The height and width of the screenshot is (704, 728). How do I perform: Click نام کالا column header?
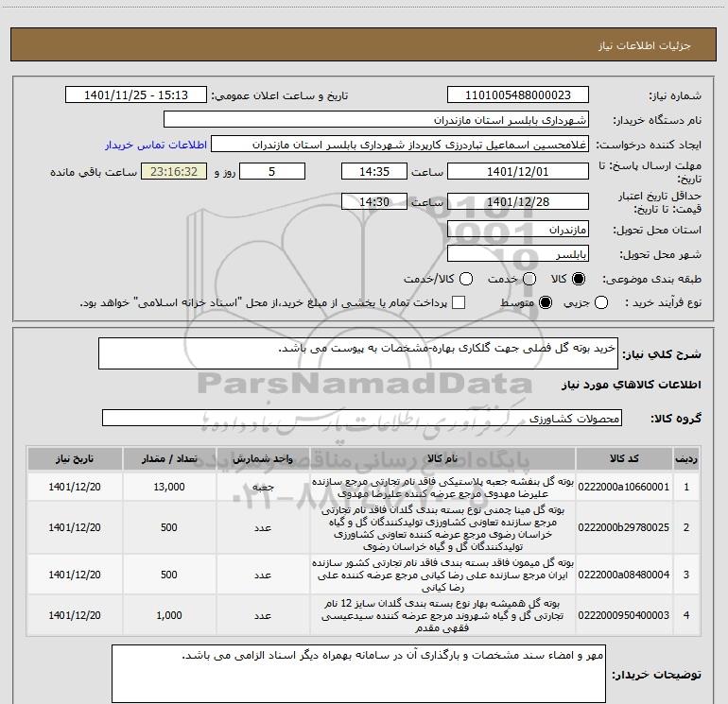coord(442,458)
